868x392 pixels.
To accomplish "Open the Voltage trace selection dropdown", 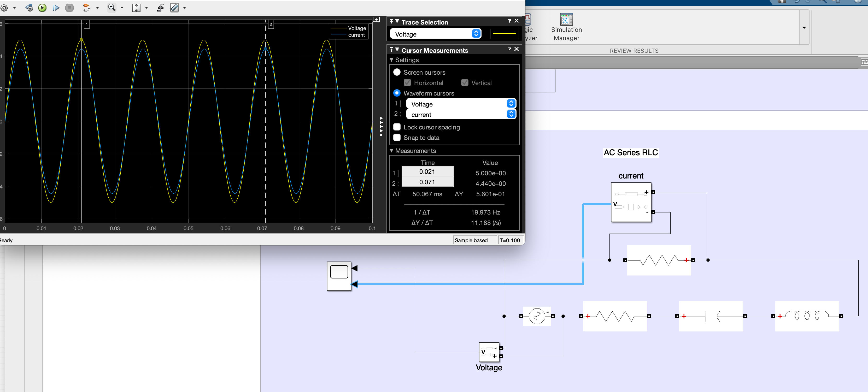I will tap(435, 34).
